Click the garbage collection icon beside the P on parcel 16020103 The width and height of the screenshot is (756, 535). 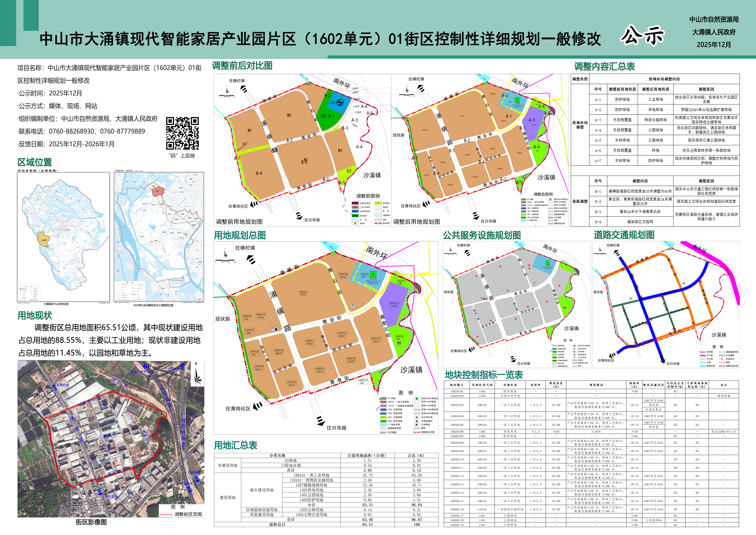(277, 329)
